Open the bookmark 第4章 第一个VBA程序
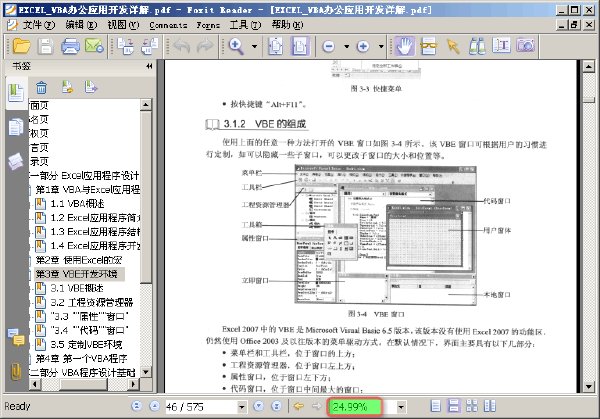The image size is (600, 419). [81, 359]
